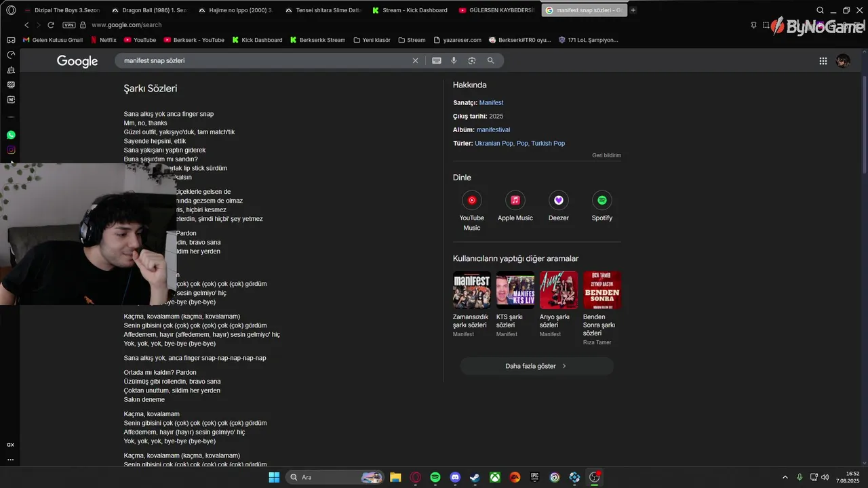
Task: Open Instagram in Opera sidebar
Action: pyautogui.click(x=11, y=150)
